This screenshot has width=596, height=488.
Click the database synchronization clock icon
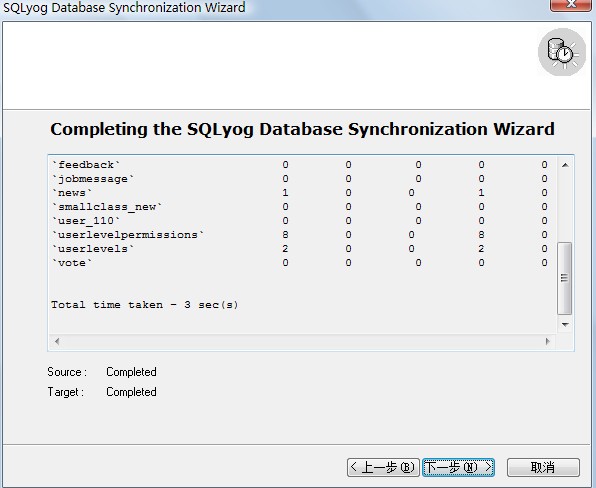coord(561,52)
